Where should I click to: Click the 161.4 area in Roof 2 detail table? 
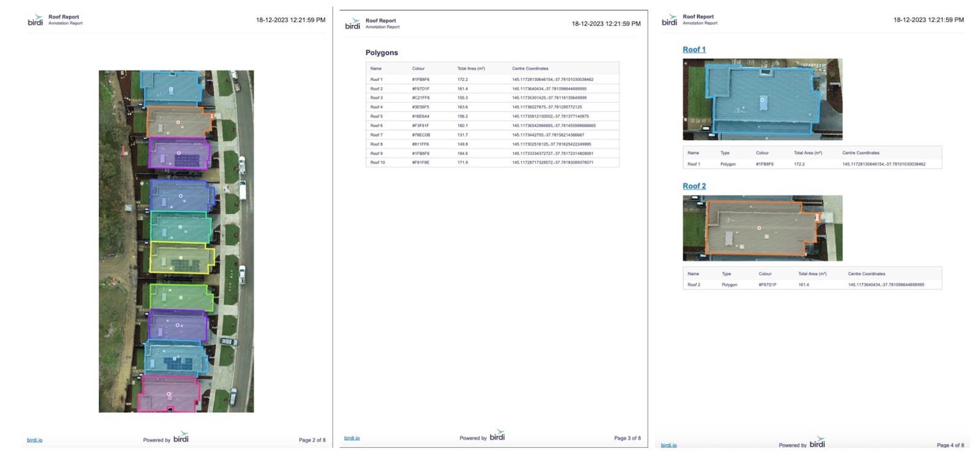pyautogui.click(x=804, y=285)
